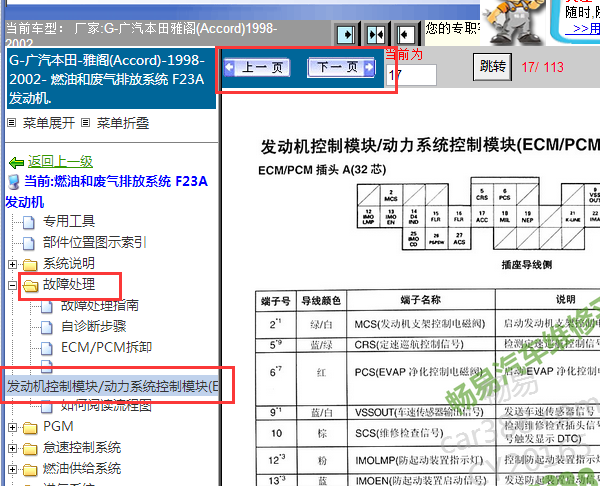Click the 导线颜色 column header
The image size is (600, 486).
pos(321,301)
